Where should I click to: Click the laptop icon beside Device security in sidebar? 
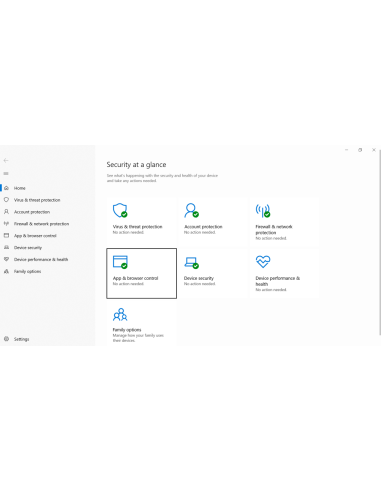click(x=6, y=247)
